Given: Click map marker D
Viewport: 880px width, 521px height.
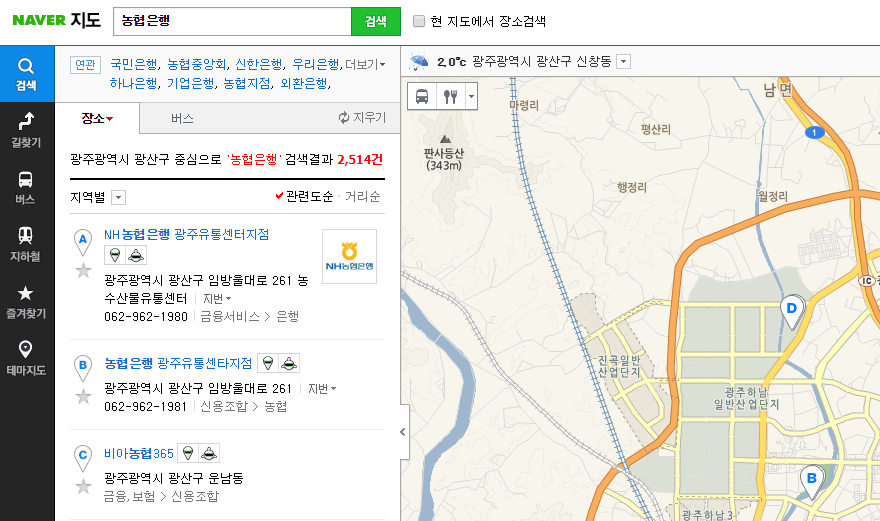Looking at the screenshot, I should click(792, 311).
